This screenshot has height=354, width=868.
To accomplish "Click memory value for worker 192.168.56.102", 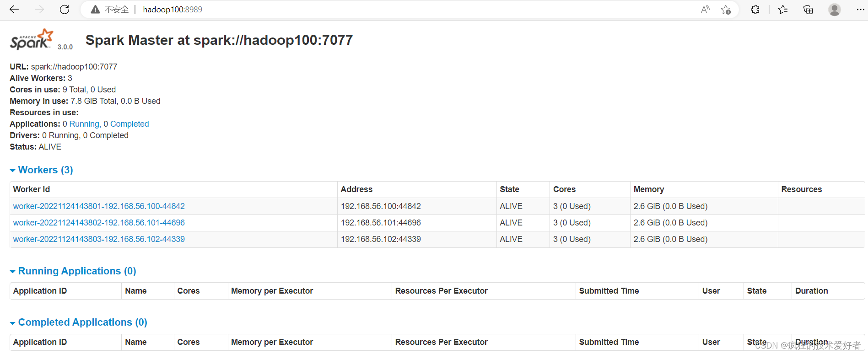I will (670, 239).
